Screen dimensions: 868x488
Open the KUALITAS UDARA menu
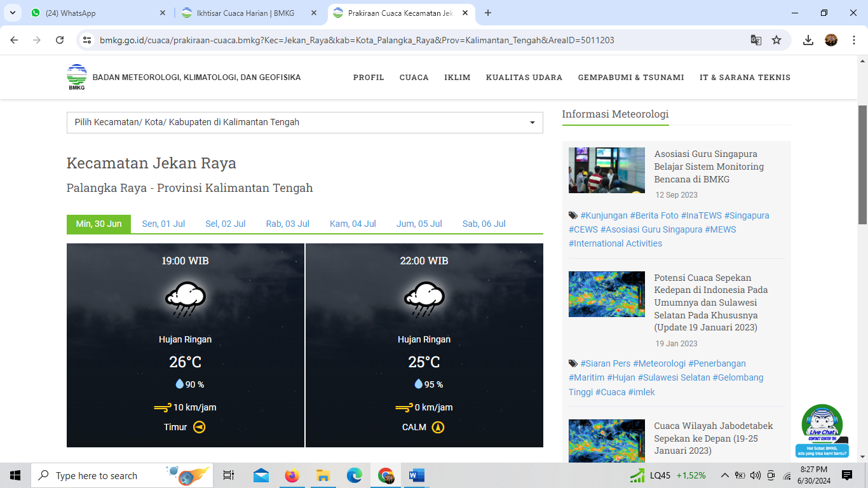pos(524,78)
